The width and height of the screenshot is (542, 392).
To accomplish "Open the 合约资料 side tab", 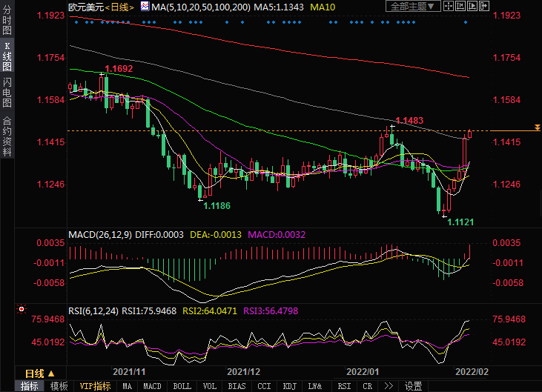I will coord(7,136).
